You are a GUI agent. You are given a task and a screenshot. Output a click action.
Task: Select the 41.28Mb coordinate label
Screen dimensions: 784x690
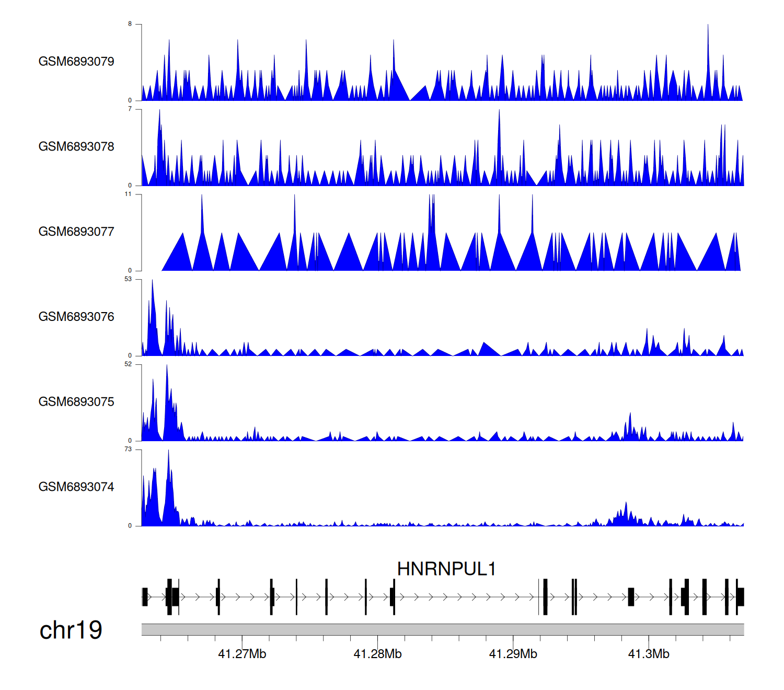(377, 654)
